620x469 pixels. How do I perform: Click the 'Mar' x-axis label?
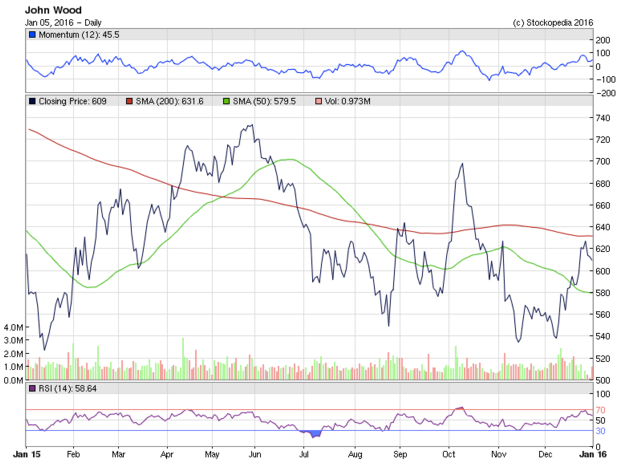tap(118, 454)
